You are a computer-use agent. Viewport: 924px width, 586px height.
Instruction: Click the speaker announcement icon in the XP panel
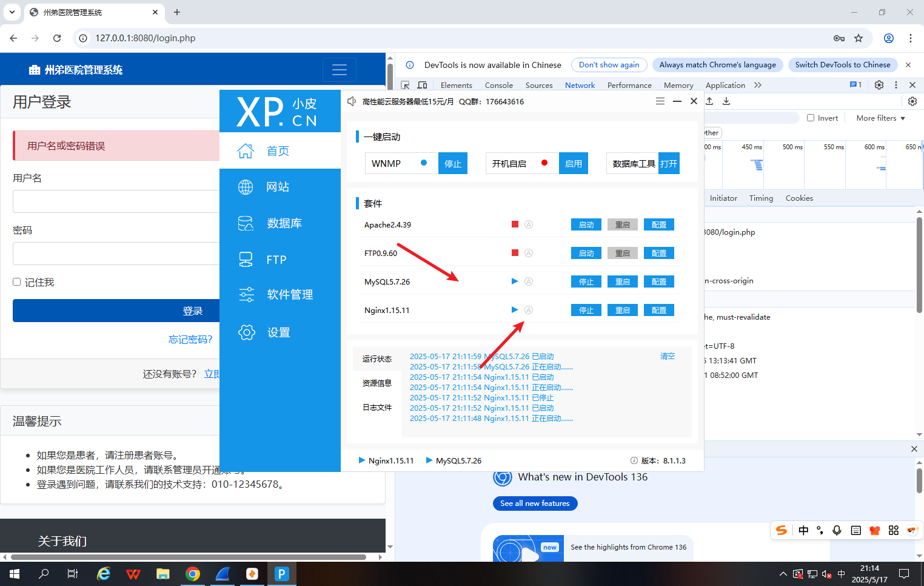point(352,101)
